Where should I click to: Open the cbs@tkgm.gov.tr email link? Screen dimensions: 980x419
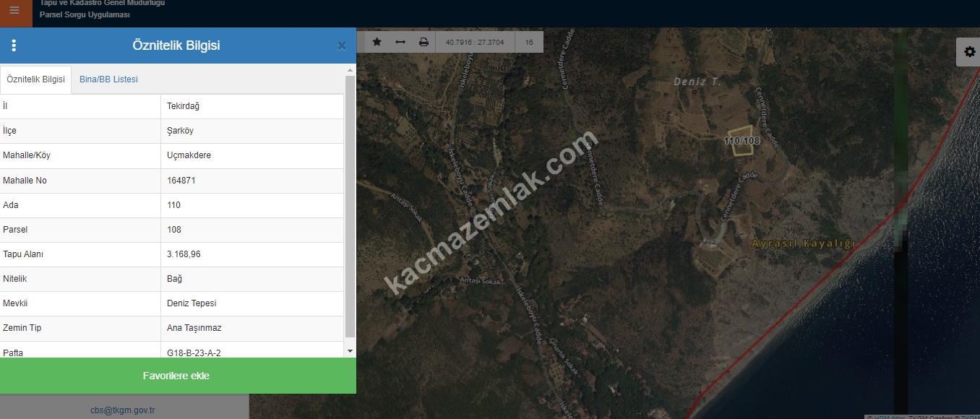pyautogui.click(x=123, y=410)
